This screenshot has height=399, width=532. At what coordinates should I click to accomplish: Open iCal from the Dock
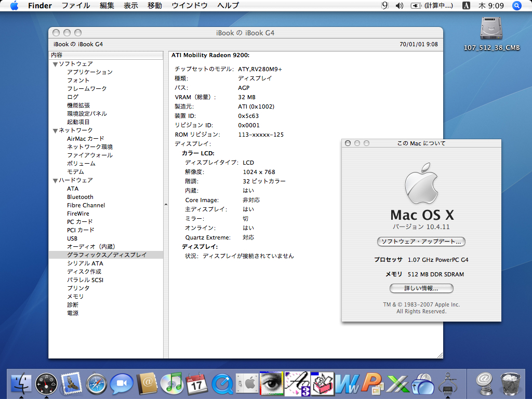196,384
